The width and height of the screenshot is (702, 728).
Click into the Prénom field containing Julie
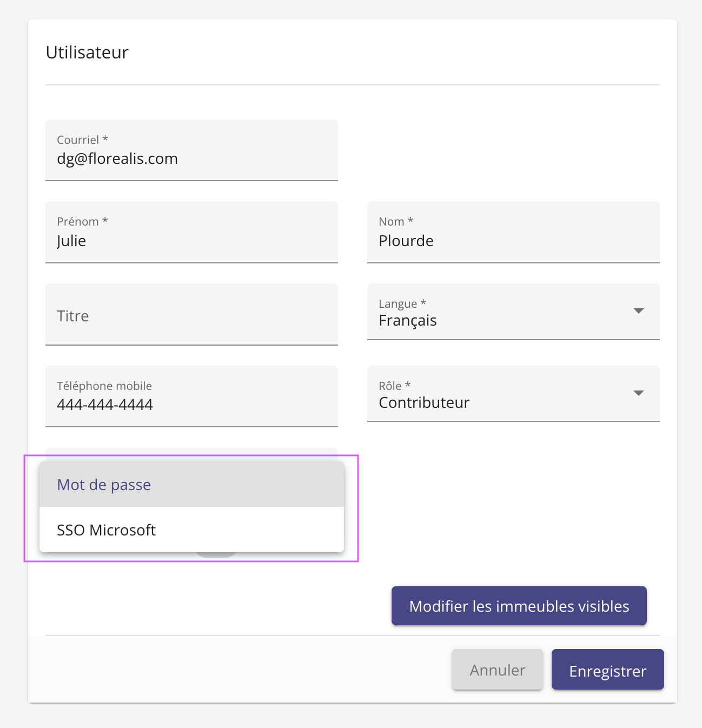tap(191, 241)
